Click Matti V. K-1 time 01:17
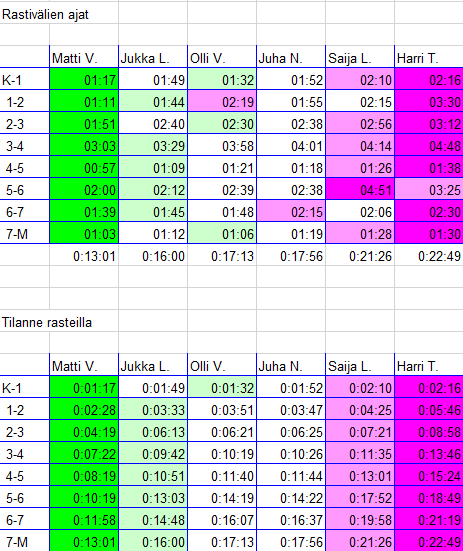This screenshot has height=551, width=463. [84, 80]
